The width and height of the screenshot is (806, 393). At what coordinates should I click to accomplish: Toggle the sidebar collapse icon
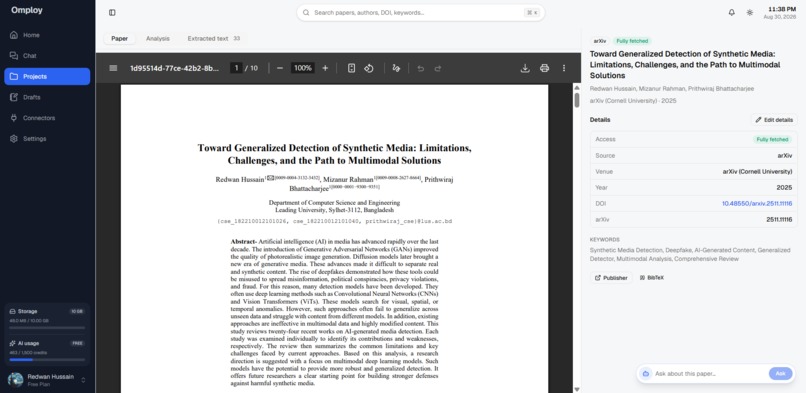tap(112, 12)
